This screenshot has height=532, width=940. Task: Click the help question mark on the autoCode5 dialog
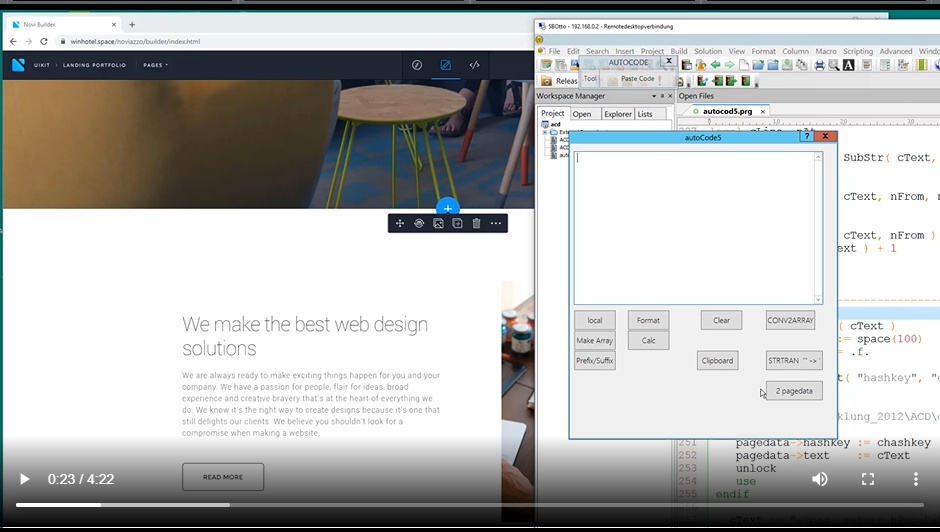pos(807,136)
